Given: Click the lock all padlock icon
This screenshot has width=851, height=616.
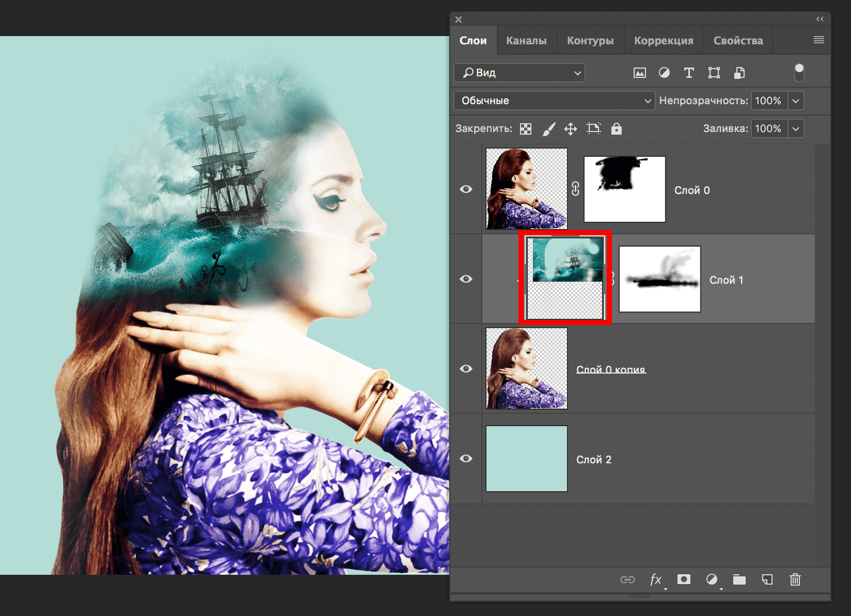Looking at the screenshot, I should (x=616, y=129).
